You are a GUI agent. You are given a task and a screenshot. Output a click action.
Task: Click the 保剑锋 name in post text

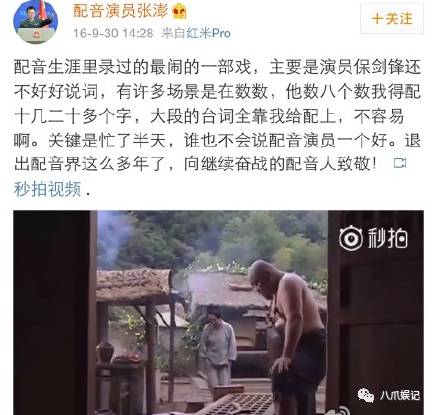click(x=379, y=67)
